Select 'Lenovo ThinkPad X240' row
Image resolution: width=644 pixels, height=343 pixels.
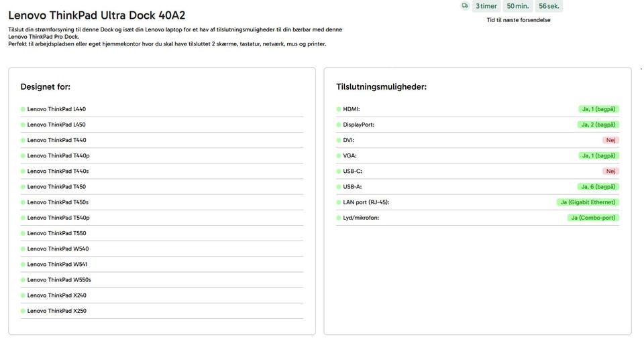tap(162, 295)
